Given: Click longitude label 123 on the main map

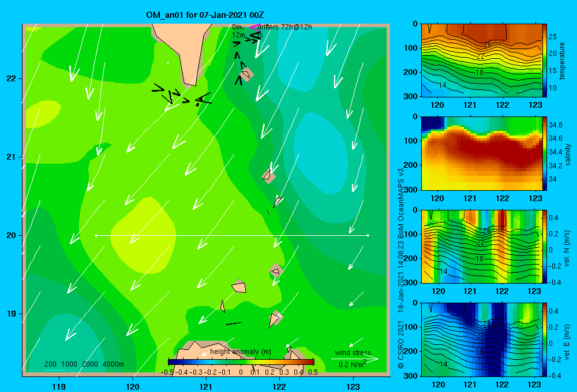Looking at the screenshot, I should [x=353, y=386].
